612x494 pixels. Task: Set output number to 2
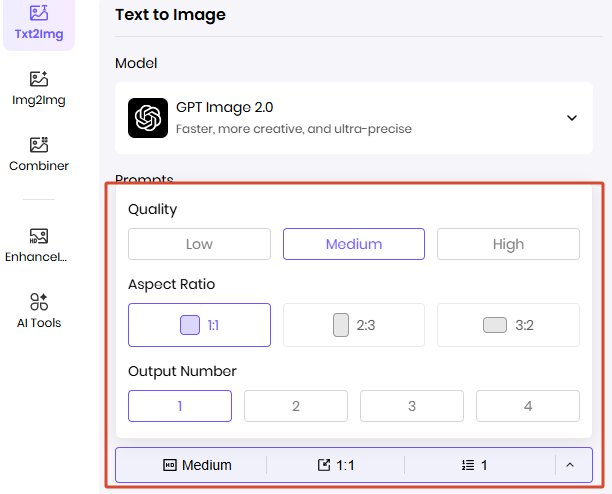tap(296, 406)
